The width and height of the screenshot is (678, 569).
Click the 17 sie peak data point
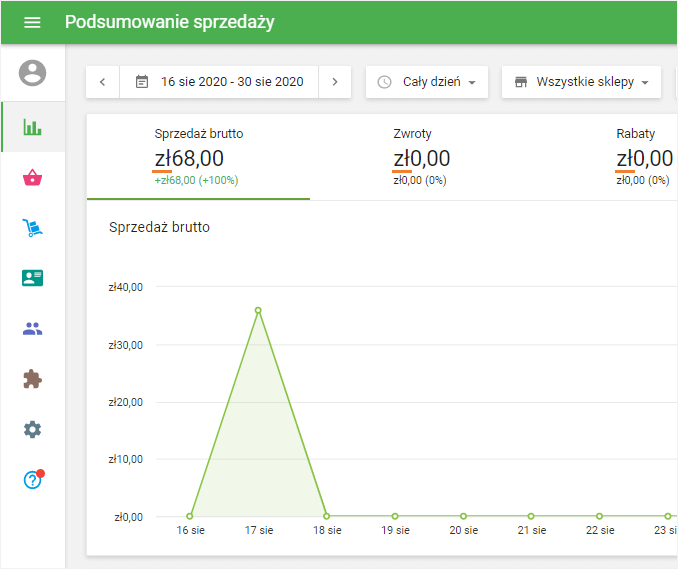258,310
